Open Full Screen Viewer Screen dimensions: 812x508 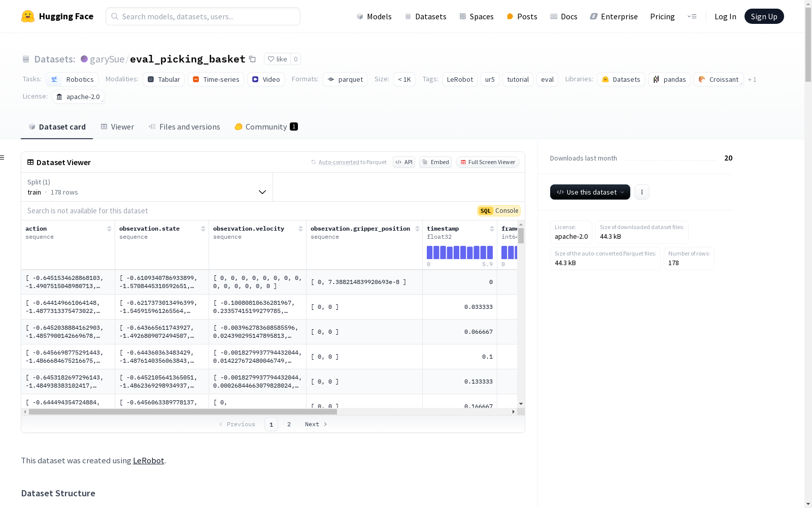488,162
